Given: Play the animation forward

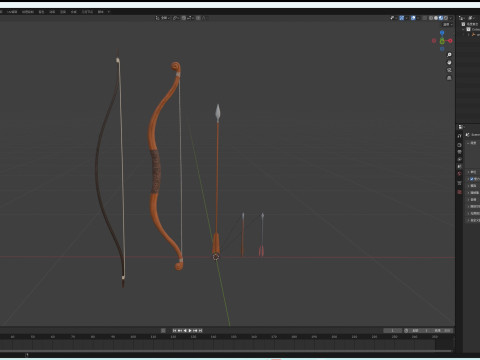Looking at the screenshot, I should (190, 330).
